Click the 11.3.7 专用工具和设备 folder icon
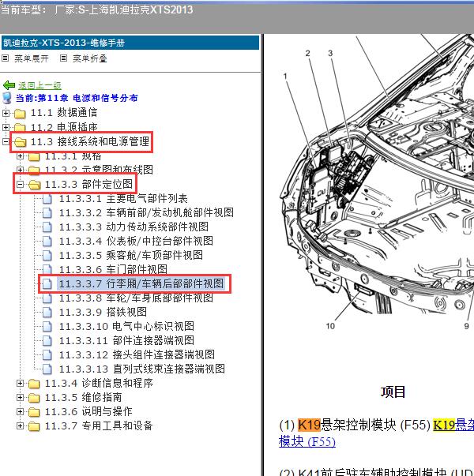474x476 pixels. coord(34,426)
